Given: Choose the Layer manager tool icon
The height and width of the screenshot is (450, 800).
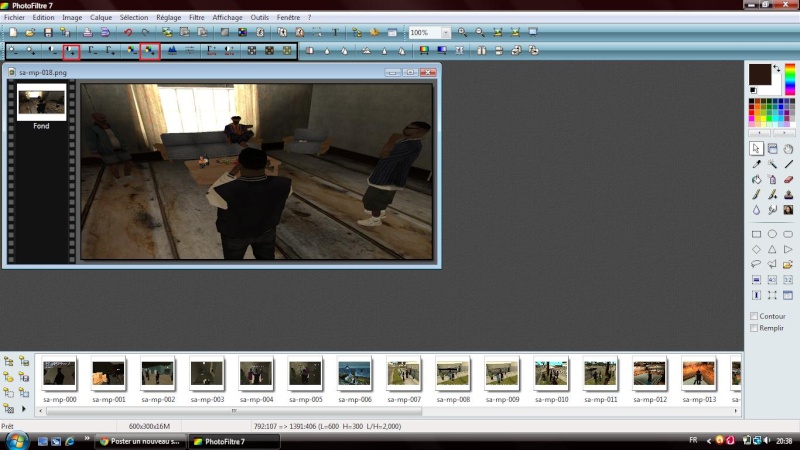Looking at the screenshot, I should tap(772, 149).
